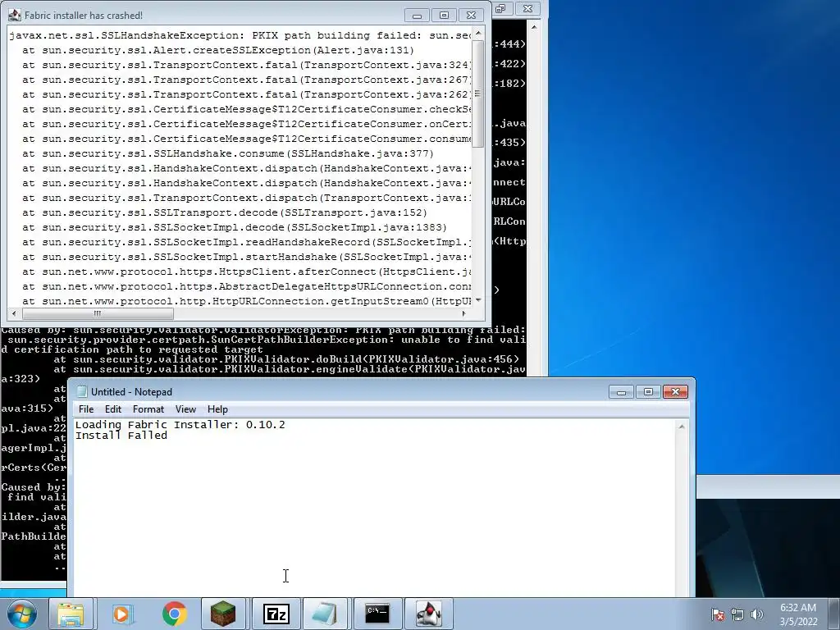Viewport: 840px width, 630px height.
Task: Switch to Notepad taskbar button
Action: point(325,614)
